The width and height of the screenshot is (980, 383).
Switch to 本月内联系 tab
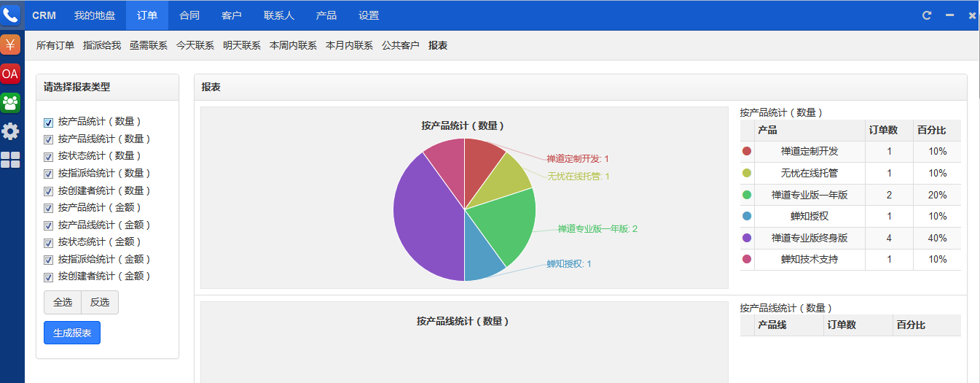(x=349, y=45)
